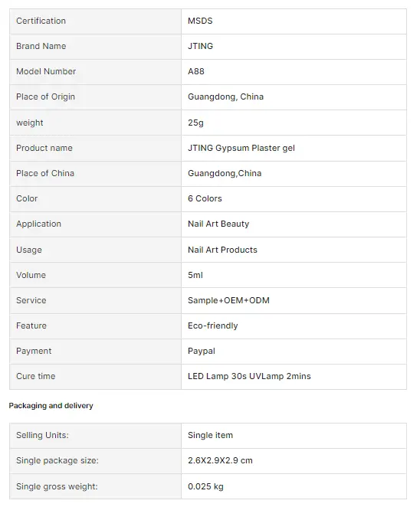420x507 pixels.
Task: Select the Nail Art Products usage value
Action: (x=222, y=250)
